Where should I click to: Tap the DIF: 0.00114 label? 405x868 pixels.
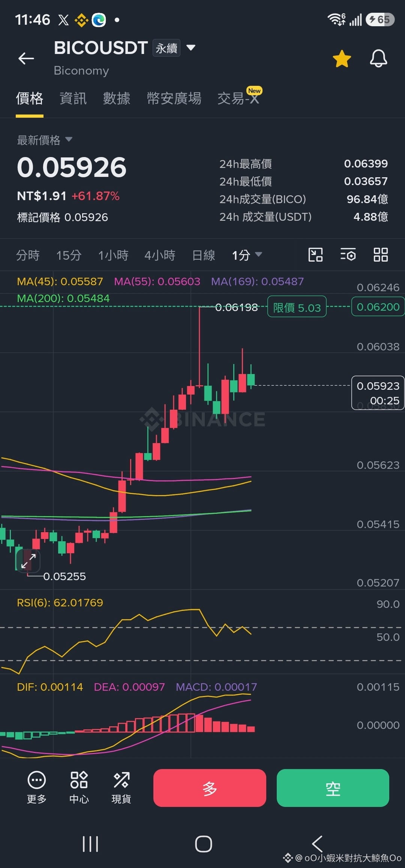(x=50, y=687)
